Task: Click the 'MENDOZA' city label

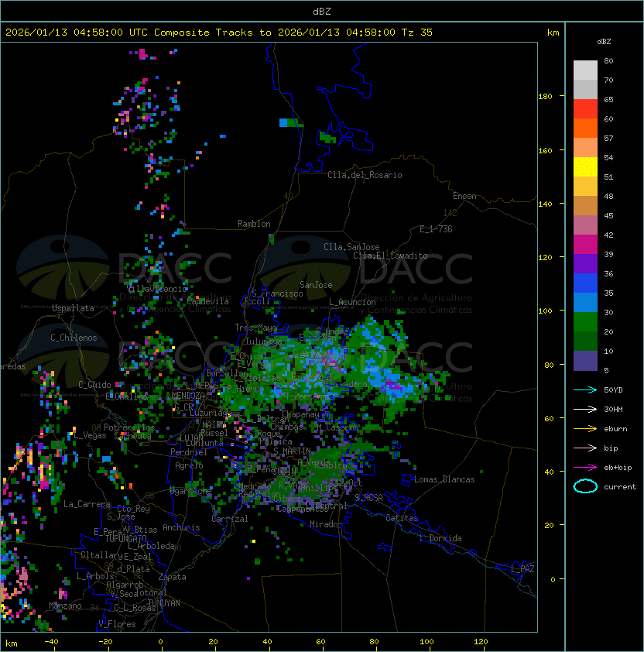Action: click(x=188, y=396)
